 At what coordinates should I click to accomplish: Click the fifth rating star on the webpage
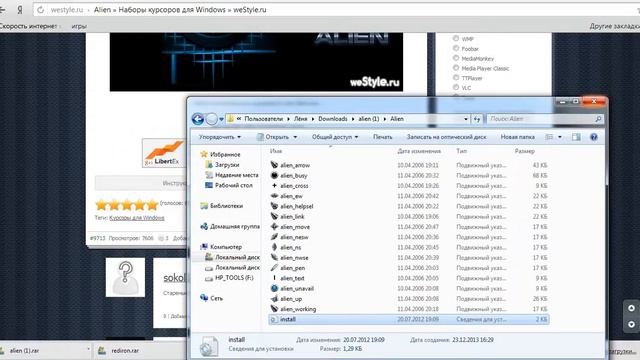(152, 204)
